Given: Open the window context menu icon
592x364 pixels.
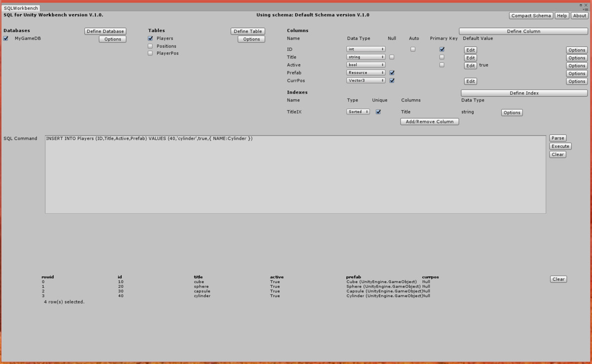Looking at the screenshot, I should tap(586, 9).
